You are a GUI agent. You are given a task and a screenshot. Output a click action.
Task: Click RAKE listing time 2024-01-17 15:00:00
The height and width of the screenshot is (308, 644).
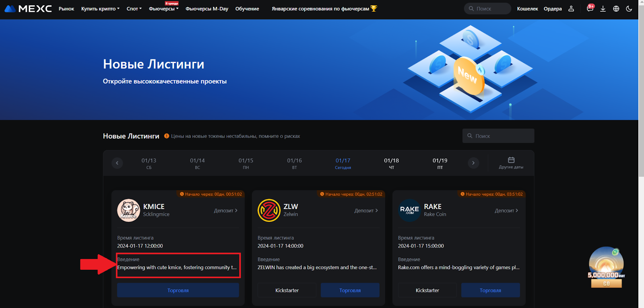(x=421, y=246)
